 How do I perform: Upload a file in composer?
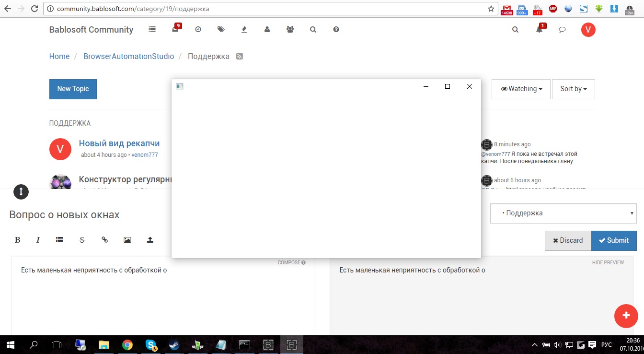pos(150,239)
